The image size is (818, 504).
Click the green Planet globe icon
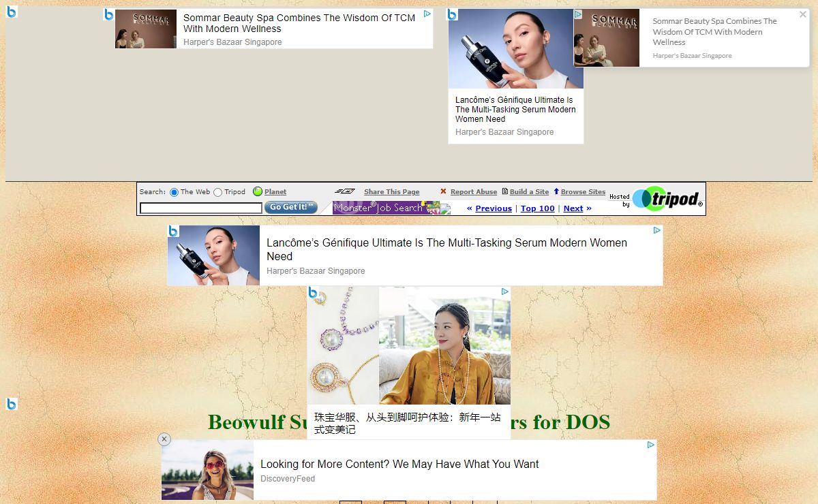(x=258, y=191)
